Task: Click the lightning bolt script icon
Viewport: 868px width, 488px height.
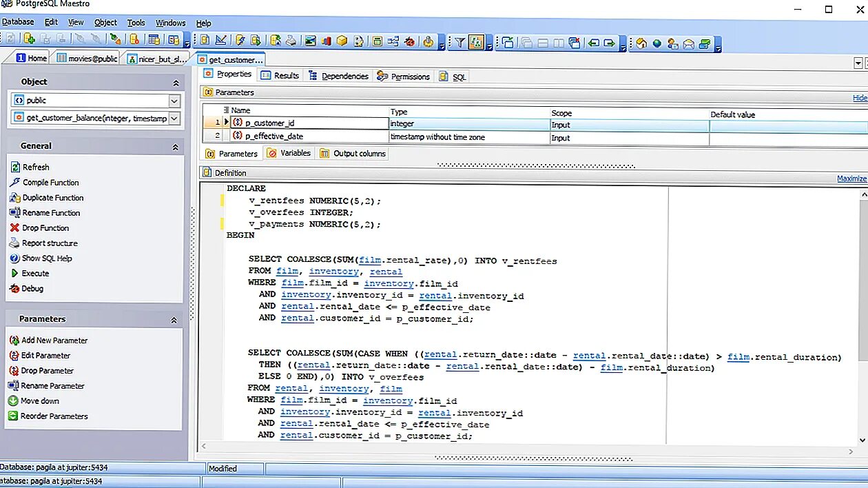Action: click(x=240, y=41)
